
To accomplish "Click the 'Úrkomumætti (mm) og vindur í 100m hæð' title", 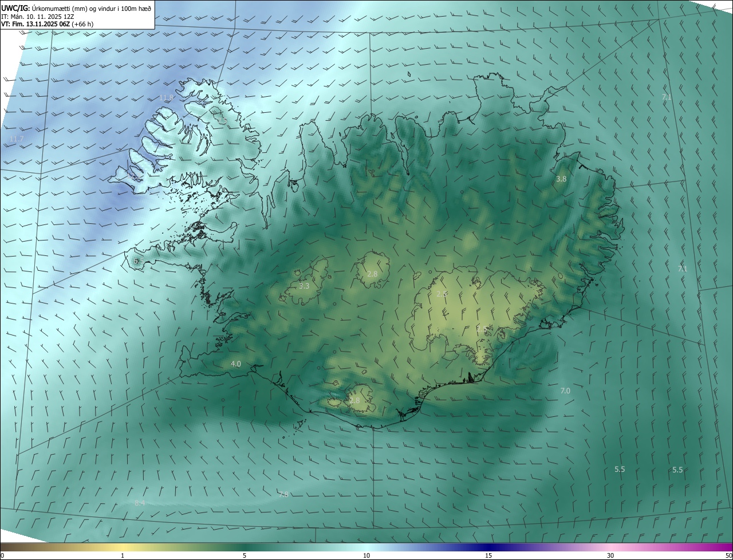I will click(91, 7).
